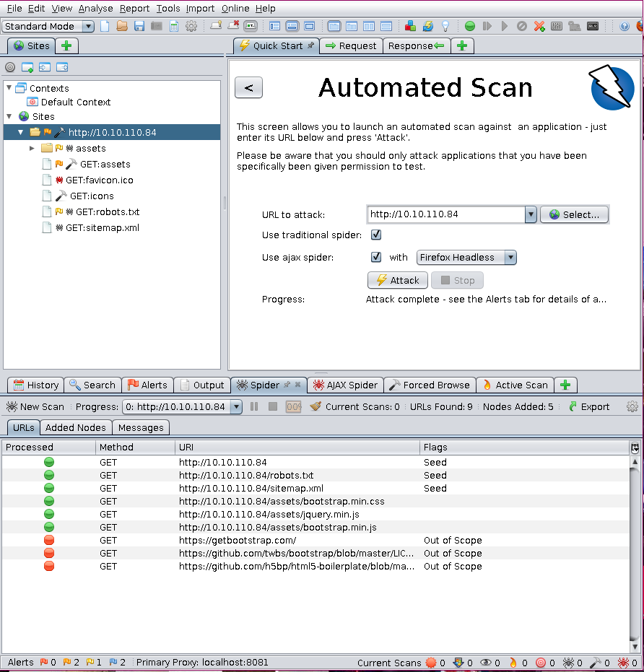Open the Options gear icon in the toolbar

(191, 26)
